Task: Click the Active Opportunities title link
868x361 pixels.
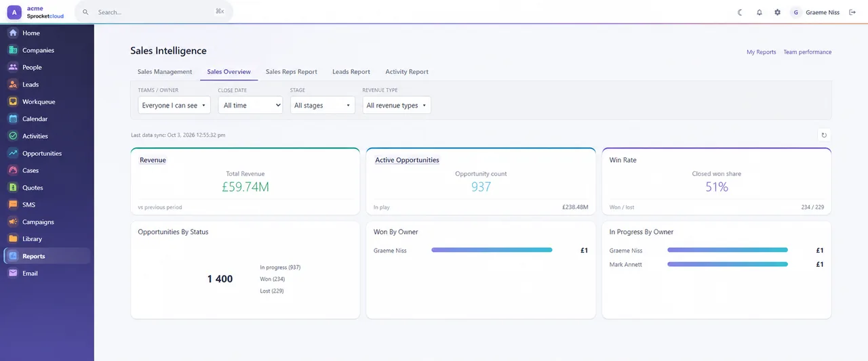Action: [407, 160]
